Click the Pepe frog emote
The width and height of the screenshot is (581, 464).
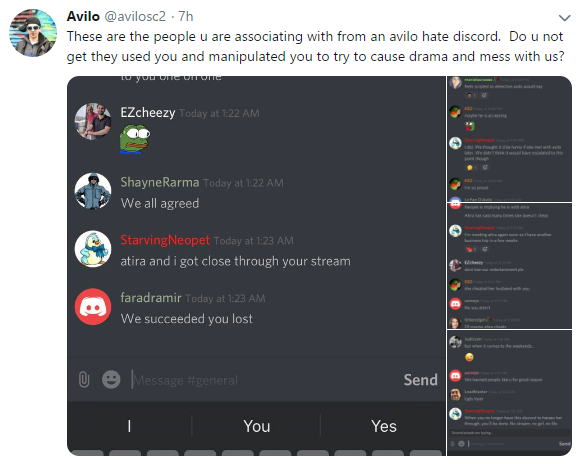(135, 139)
